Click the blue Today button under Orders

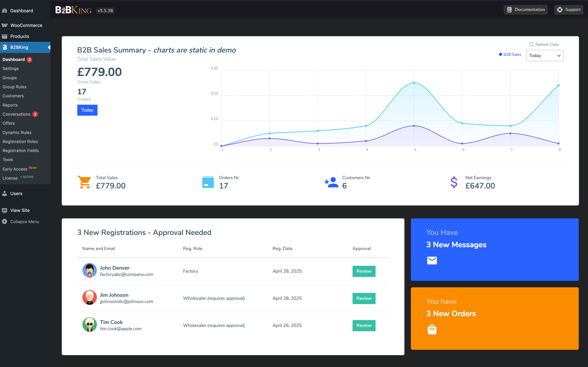click(x=87, y=110)
